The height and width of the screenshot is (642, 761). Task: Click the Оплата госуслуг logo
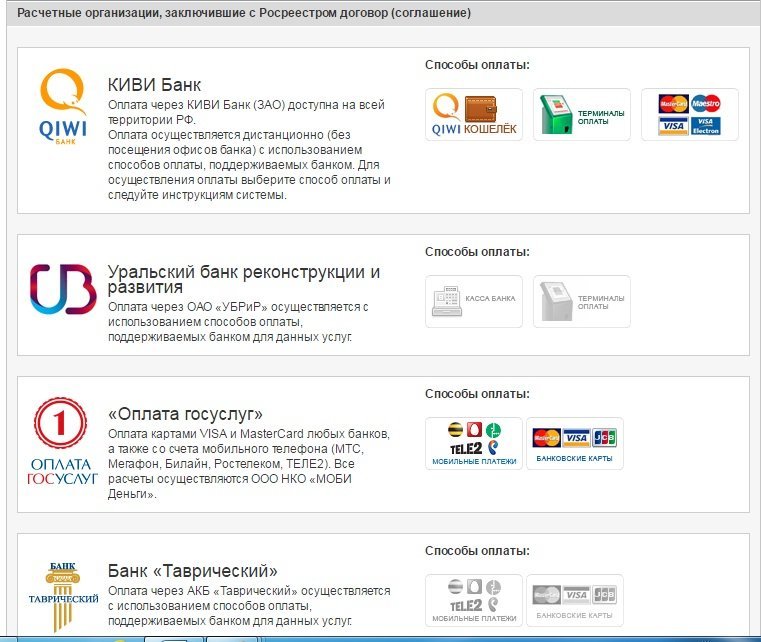coord(62,441)
